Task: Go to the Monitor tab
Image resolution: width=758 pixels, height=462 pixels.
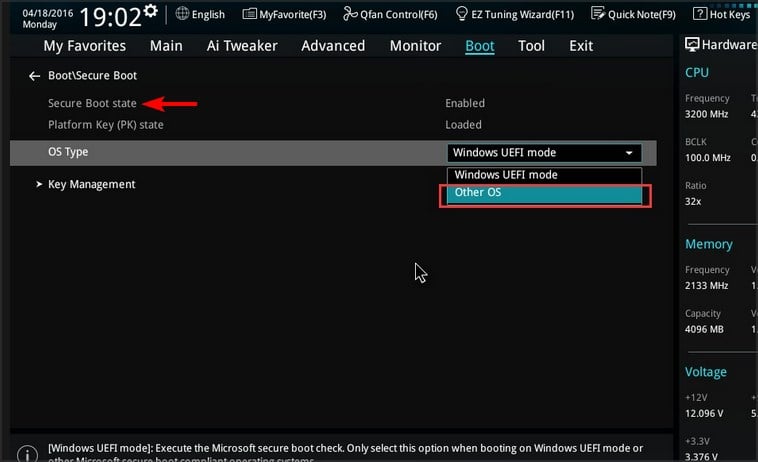Action: coord(415,46)
